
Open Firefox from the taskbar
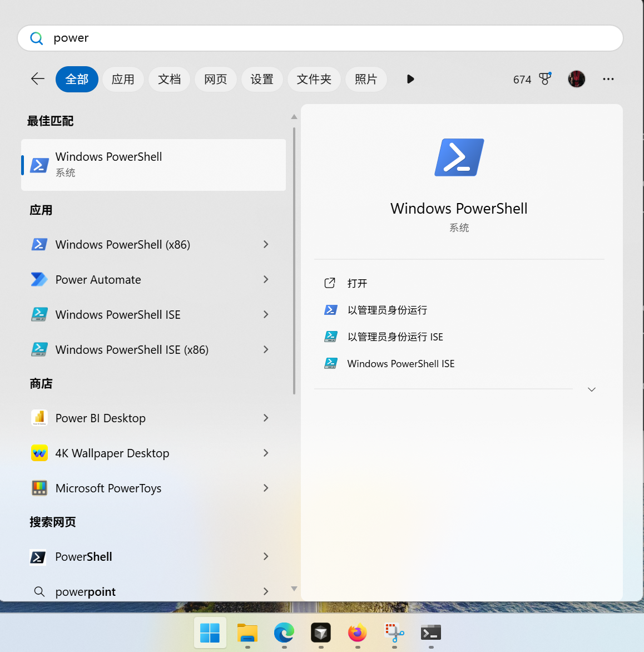pos(358,633)
